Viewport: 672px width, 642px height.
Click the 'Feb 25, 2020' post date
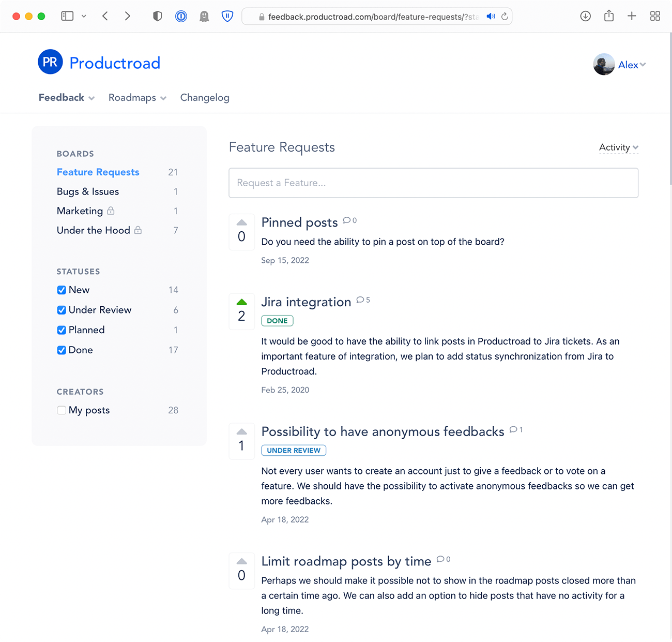[285, 390]
